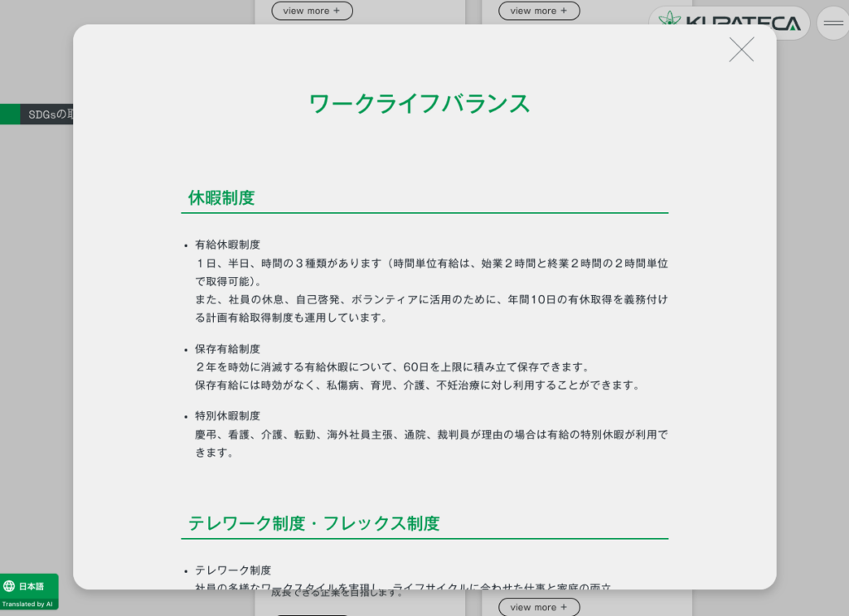Expand the top-right view more + button
849x616 pixels.
tap(539, 11)
